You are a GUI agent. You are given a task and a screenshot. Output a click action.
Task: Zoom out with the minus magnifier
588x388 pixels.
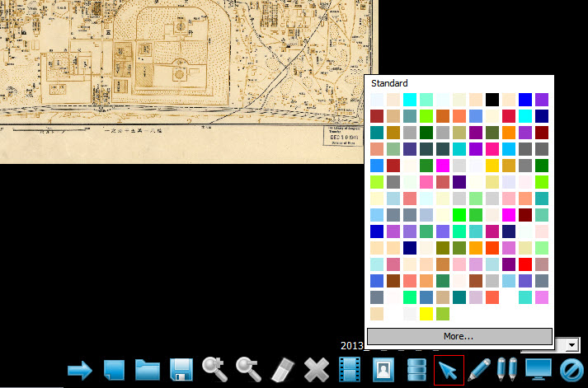pos(248,370)
